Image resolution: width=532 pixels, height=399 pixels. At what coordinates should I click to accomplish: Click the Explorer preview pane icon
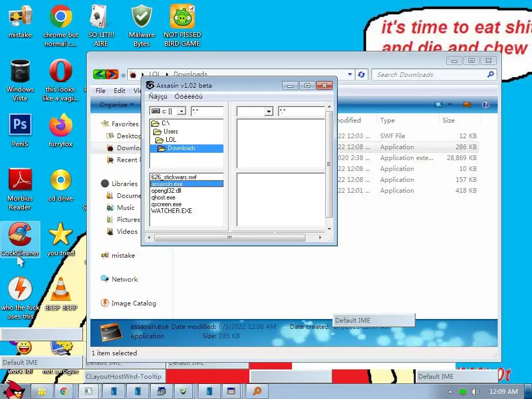[x=467, y=104]
